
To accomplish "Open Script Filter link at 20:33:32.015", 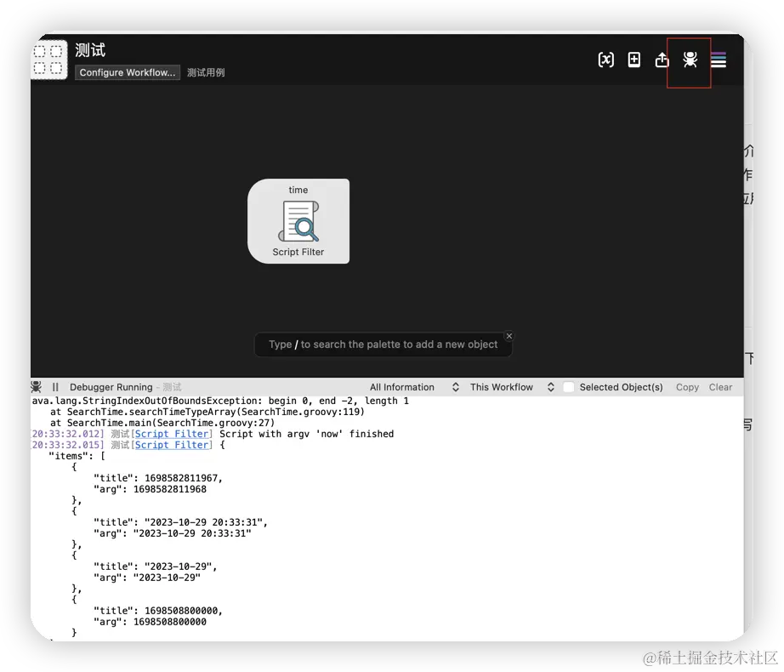I will click(x=172, y=445).
